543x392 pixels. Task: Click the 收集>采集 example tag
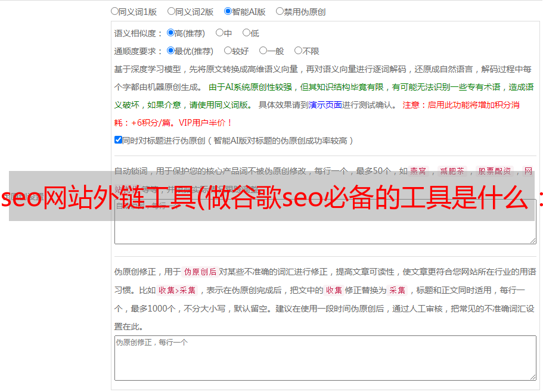pos(177,290)
